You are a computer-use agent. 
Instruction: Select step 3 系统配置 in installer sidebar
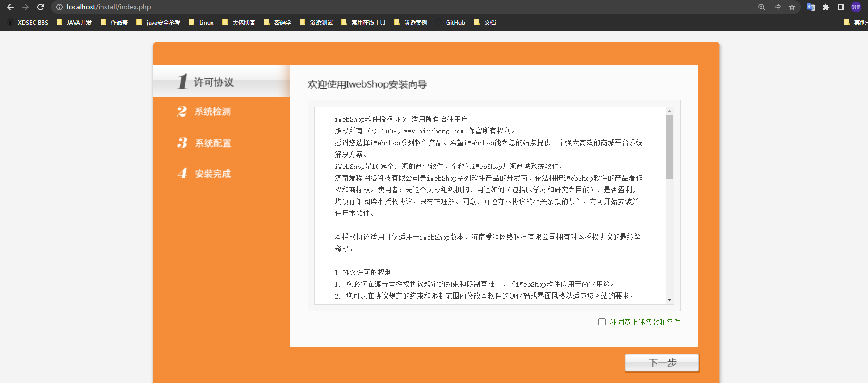(204, 143)
